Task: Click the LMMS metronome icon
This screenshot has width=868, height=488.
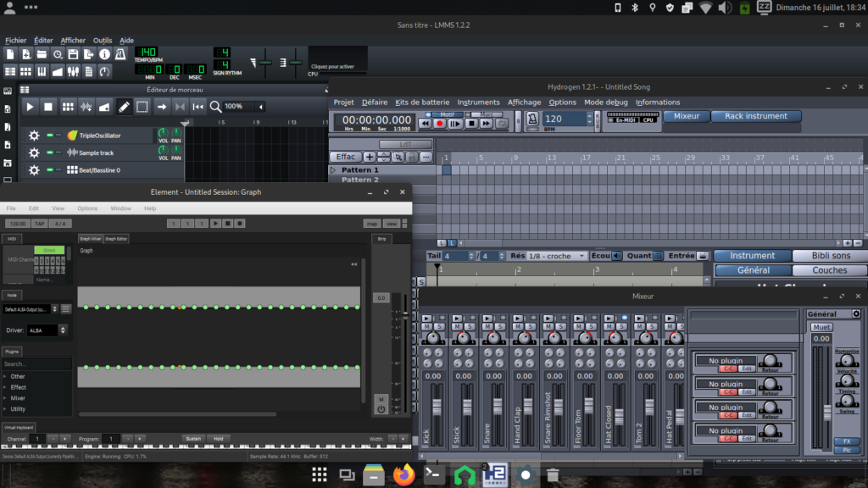Action: pyautogui.click(x=120, y=54)
